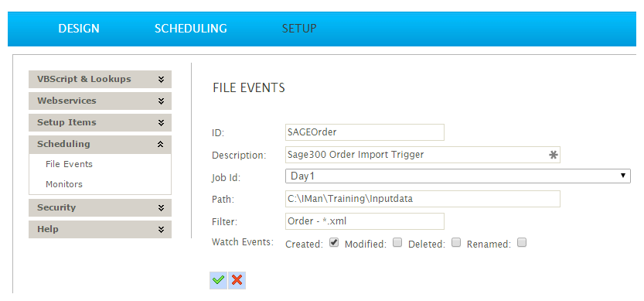Click asterisk icon in Description field

(554, 155)
